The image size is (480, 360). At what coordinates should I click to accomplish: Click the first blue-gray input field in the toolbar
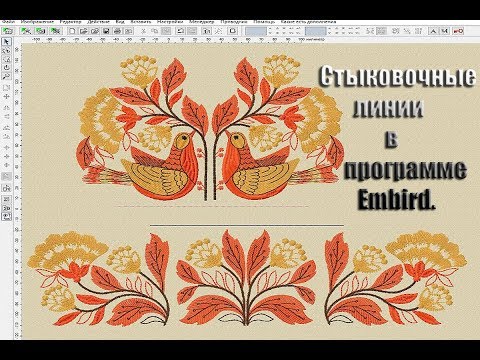256,31
